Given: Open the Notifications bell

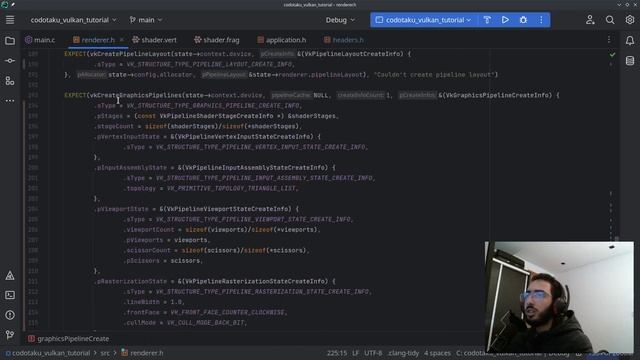Looking at the screenshot, I should pos(630,40).
